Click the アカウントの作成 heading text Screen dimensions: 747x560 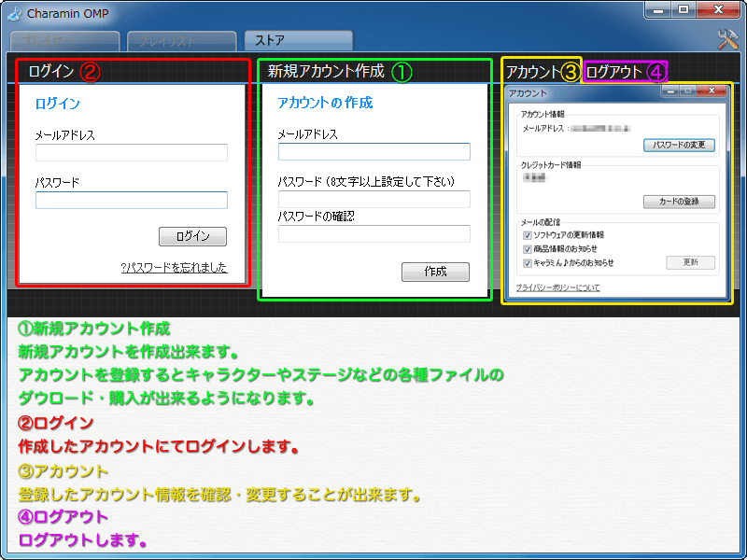(x=325, y=103)
